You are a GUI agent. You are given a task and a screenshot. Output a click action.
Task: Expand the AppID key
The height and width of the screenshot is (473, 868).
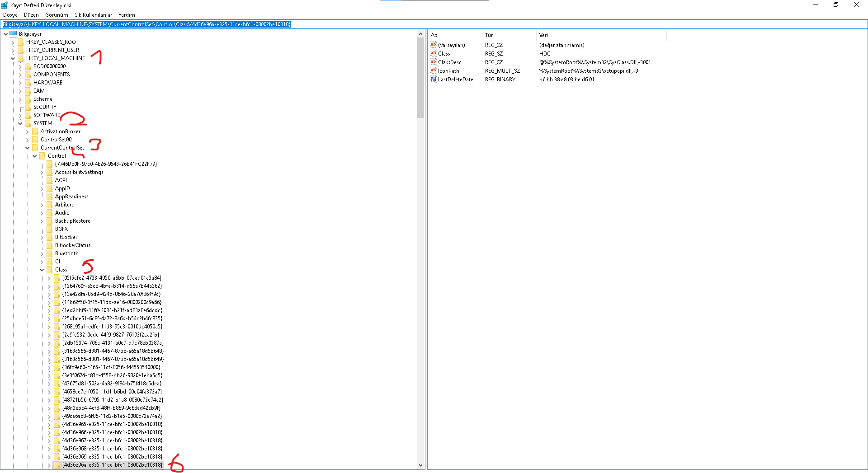pos(42,188)
